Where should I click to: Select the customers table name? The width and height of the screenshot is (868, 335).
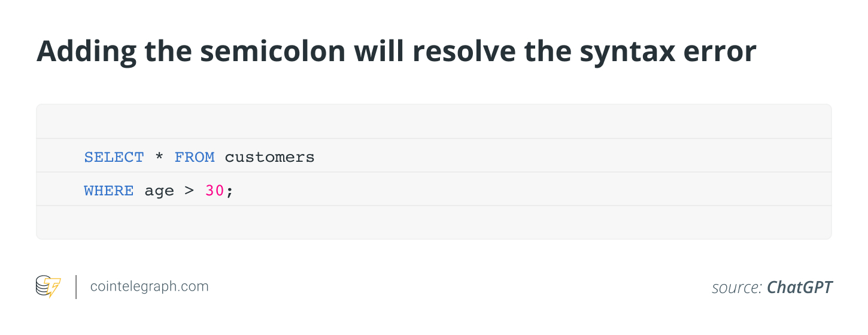click(269, 157)
